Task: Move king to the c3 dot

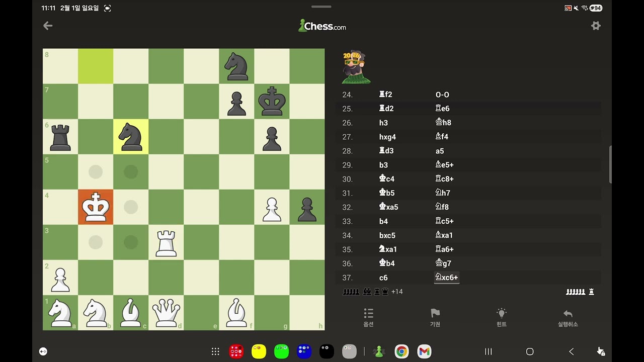Action: [131, 242]
